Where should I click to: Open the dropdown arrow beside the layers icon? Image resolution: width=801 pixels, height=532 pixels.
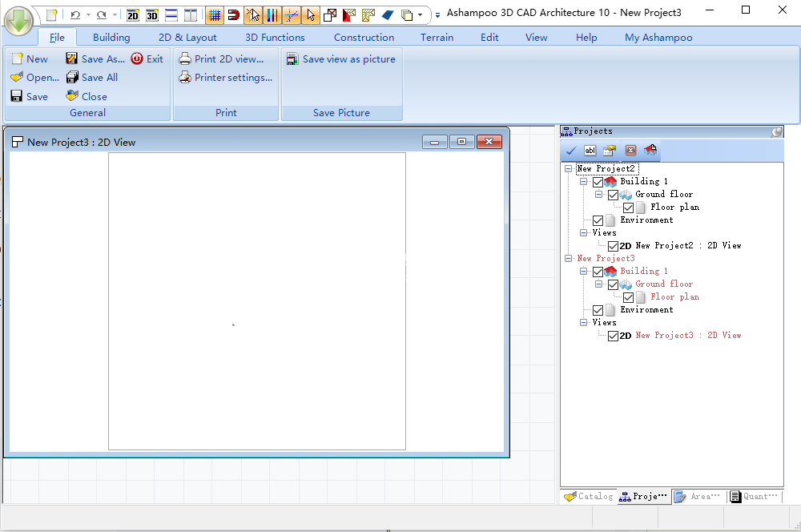(x=421, y=15)
